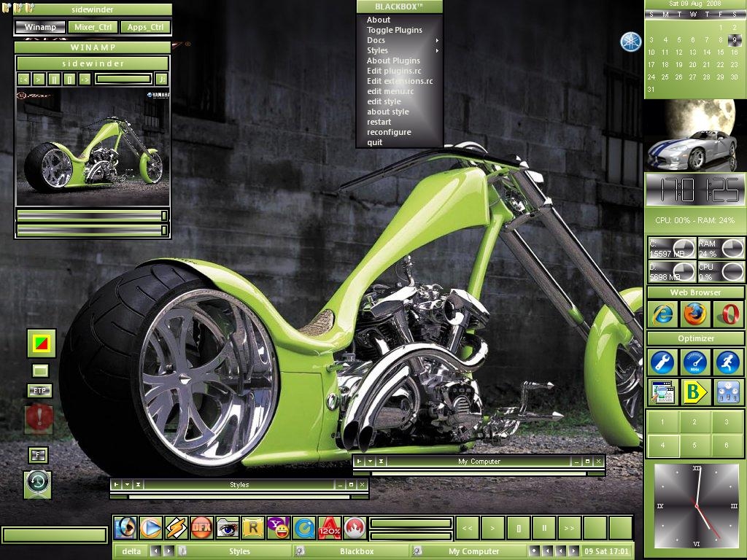Open the eye image viewer icon
747x560 pixels.
(x=228, y=528)
